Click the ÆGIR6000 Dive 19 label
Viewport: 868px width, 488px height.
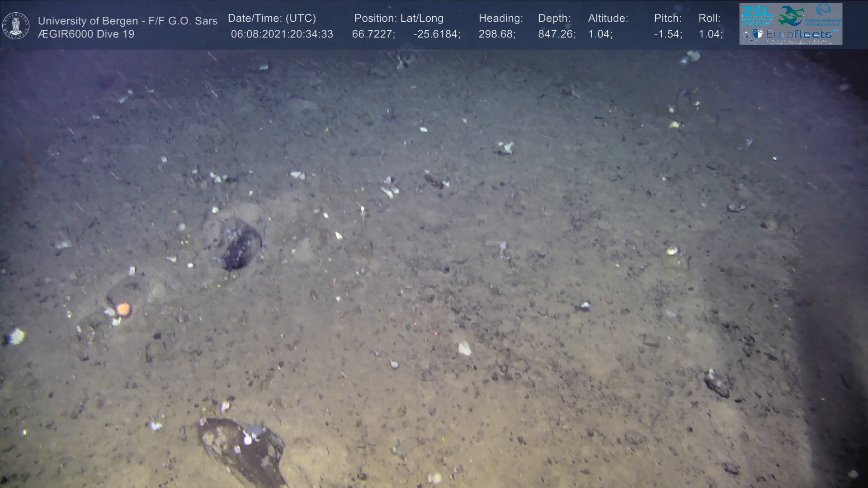[86, 34]
